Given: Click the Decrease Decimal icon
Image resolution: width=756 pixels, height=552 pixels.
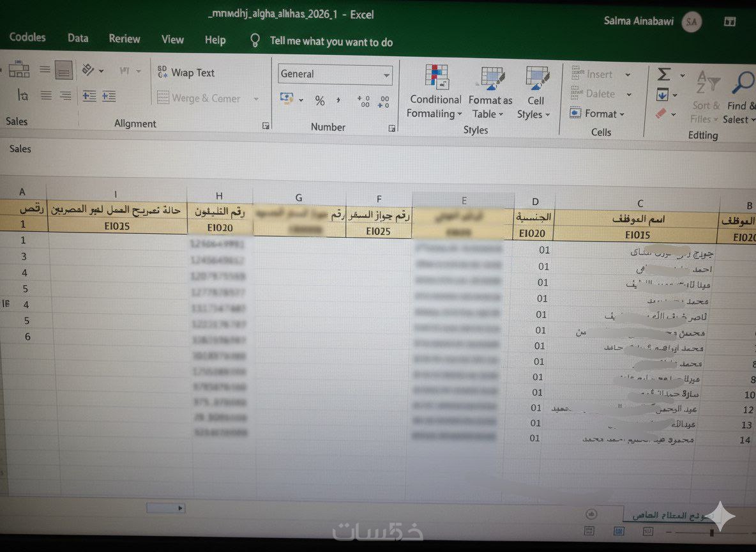Looking at the screenshot, I should click(x=384, y=102).
